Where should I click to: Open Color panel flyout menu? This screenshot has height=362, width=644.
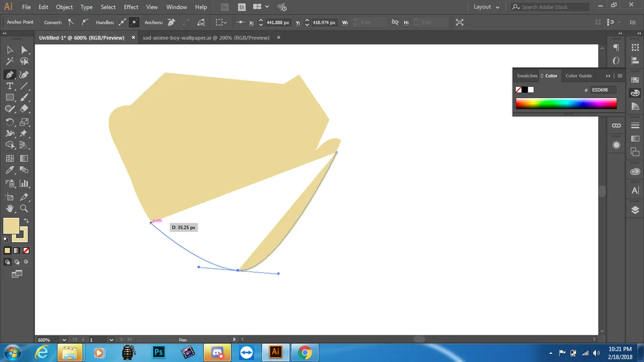pyautogui.click(x=620, y=76)
